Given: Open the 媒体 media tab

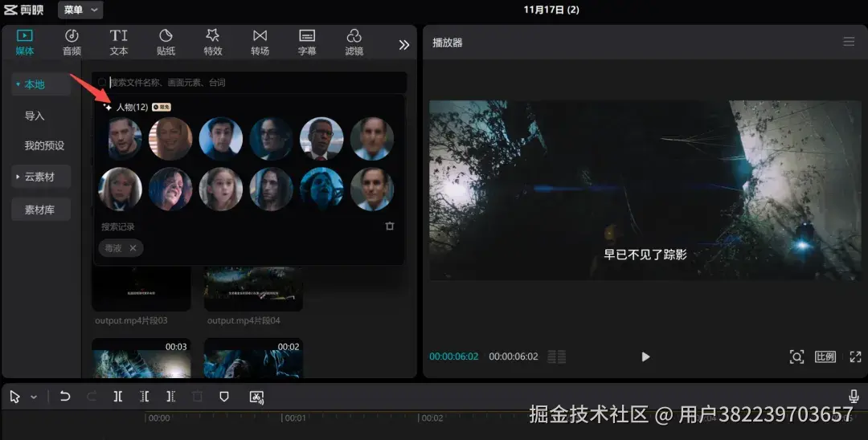Looking at the screenshot, I should click(25, 43).
